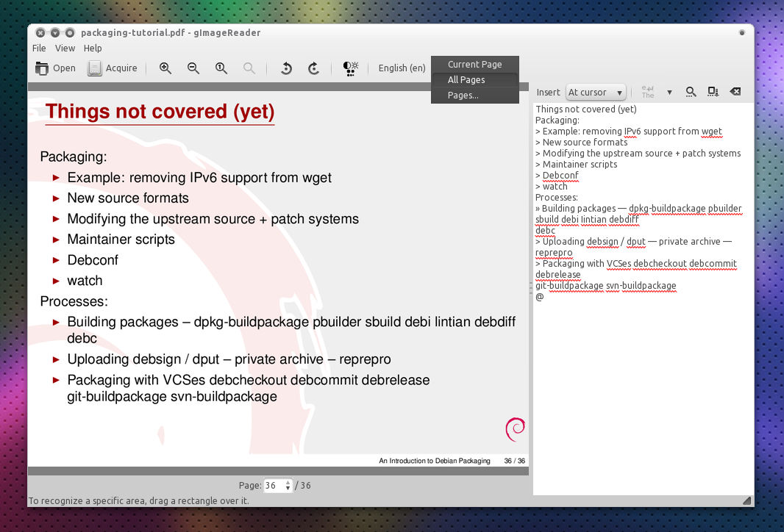784x532 pixels.
Task: Click the window resize grip corner
Action: coord(747,500)
